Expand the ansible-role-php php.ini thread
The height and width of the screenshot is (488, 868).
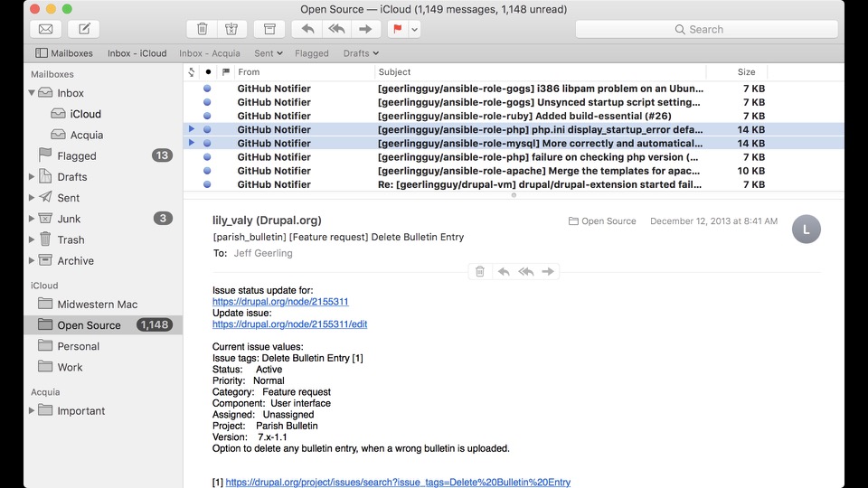tap(192, 129)
